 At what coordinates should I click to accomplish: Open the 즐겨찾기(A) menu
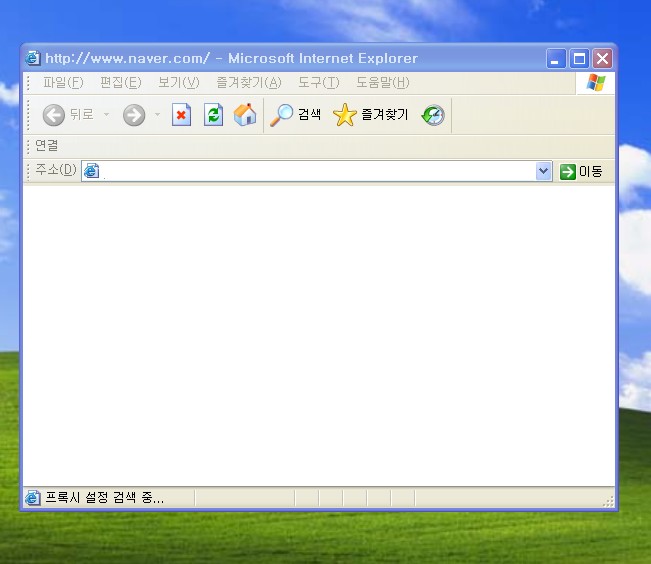pyautogui.click(x=249, y=83)
